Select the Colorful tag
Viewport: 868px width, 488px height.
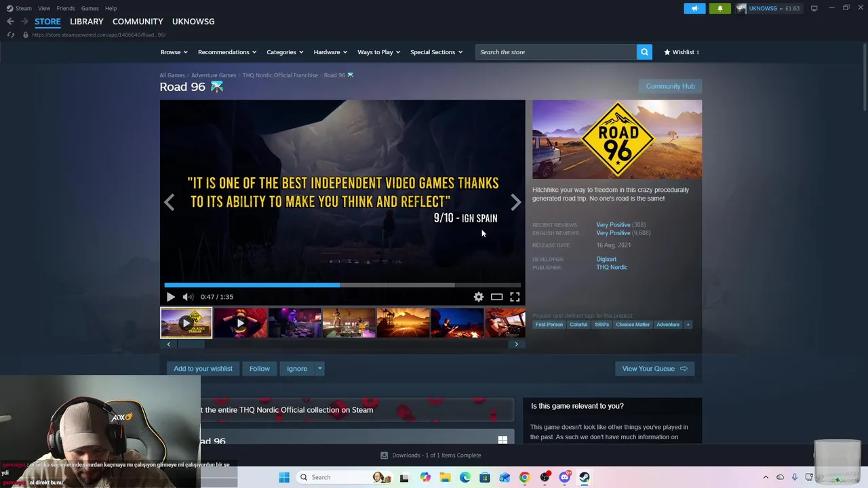pyautogui.click(x=578, y=325)
